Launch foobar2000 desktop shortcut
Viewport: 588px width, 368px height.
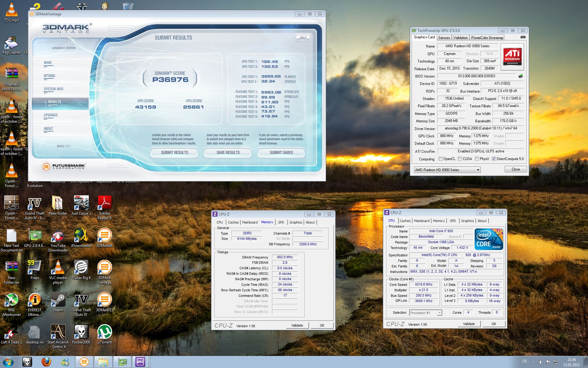[x=81, y=335]
